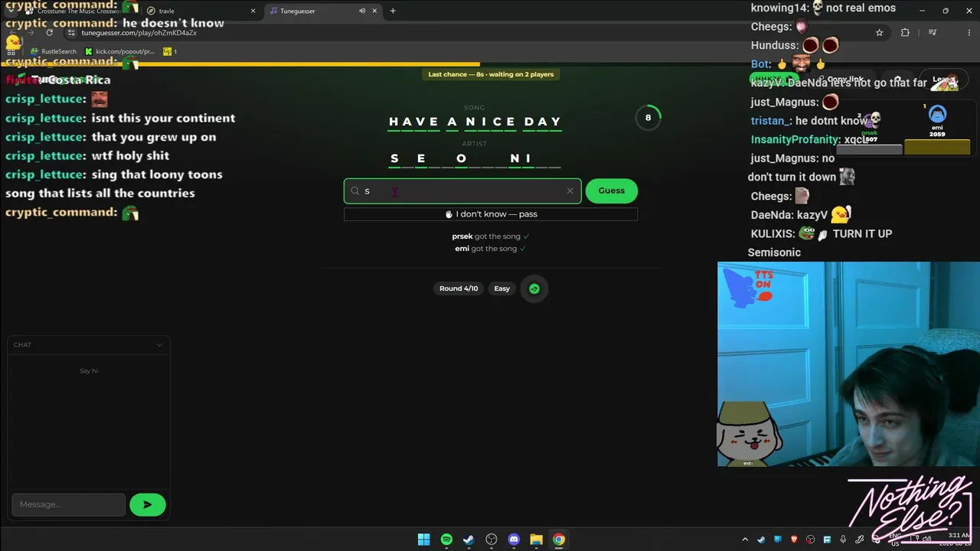The width and height of the screenshot is (980, 551).
Task: Open the kick.com popout bookmark
Action: (119, 51)
